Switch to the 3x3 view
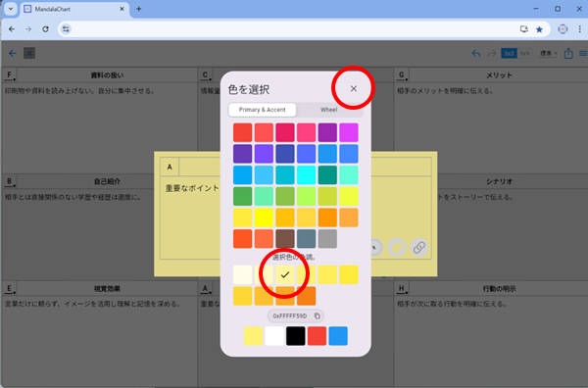 [509, 53]
